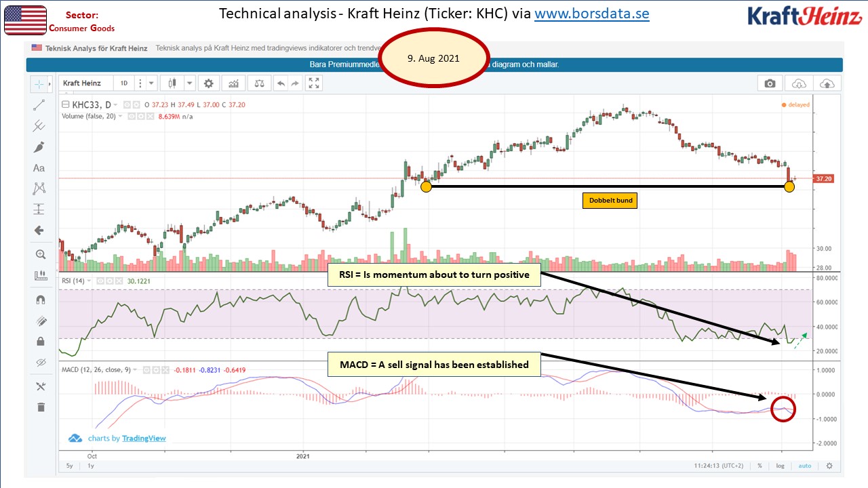Open the KHC33, D legend dropdown arrow
The height and width of the screenshot is (488, 868).
(115, 105)
